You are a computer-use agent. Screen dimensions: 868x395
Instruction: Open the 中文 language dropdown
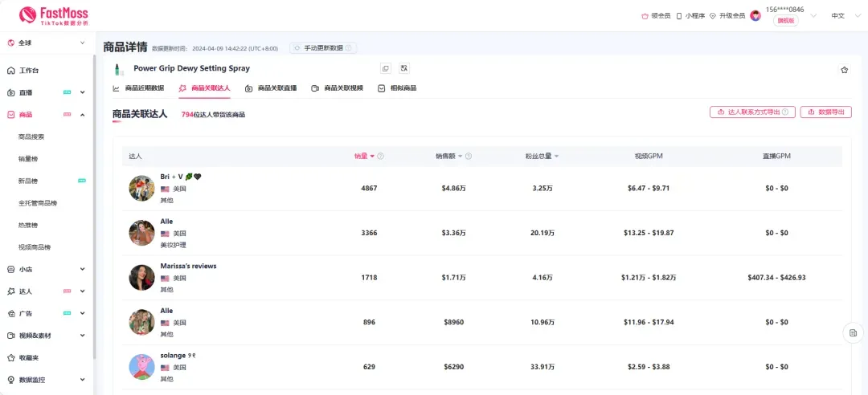(x=843, y=15)
